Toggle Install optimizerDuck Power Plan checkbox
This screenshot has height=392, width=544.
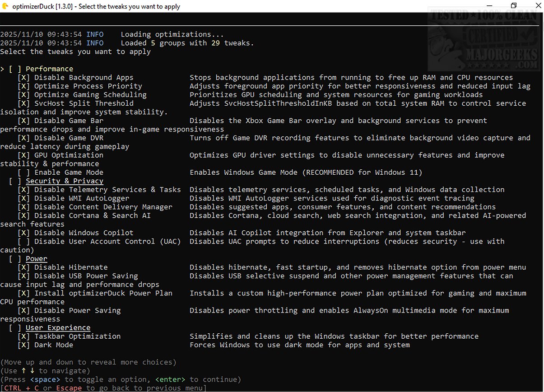(23, 293)
